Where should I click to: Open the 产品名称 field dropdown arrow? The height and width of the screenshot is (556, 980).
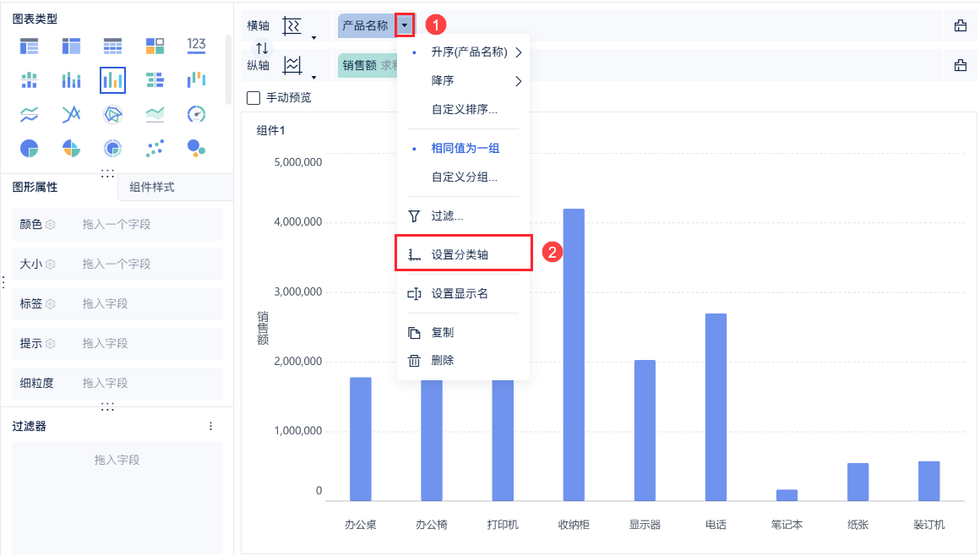(405, 25)
